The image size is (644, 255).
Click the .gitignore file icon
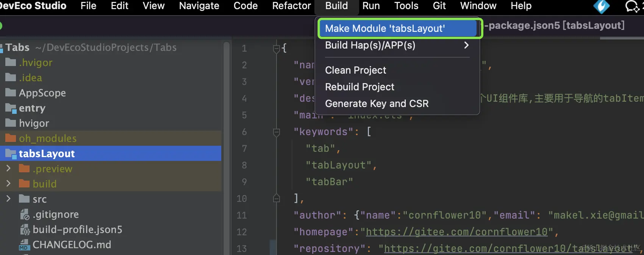click(x=24, y=215)
